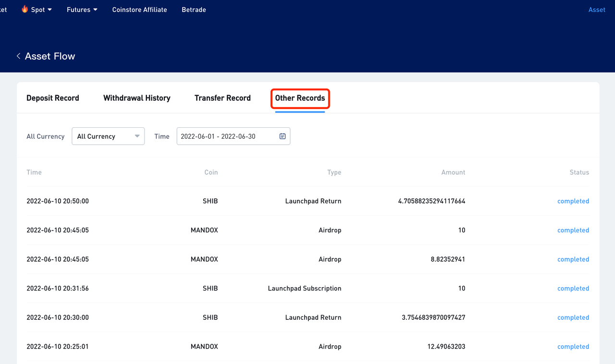
Task: Click the Status column header
Action: [579, 172]
